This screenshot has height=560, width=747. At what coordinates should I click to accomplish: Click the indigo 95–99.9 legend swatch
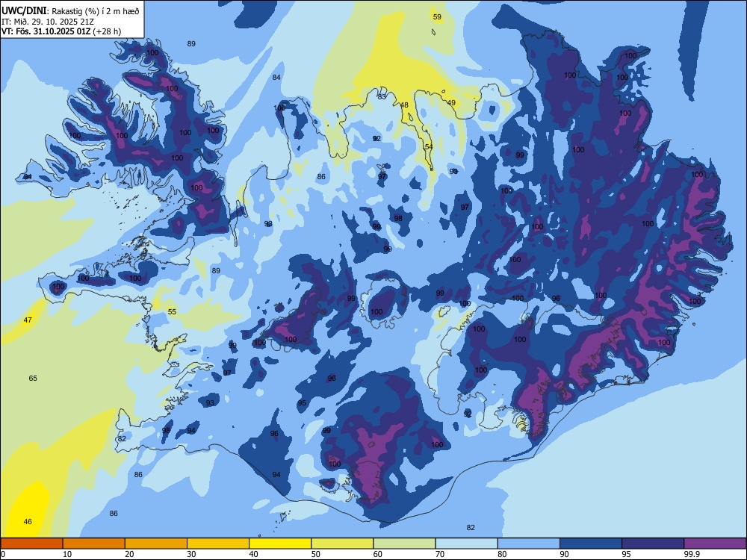(x=653, y=544)
